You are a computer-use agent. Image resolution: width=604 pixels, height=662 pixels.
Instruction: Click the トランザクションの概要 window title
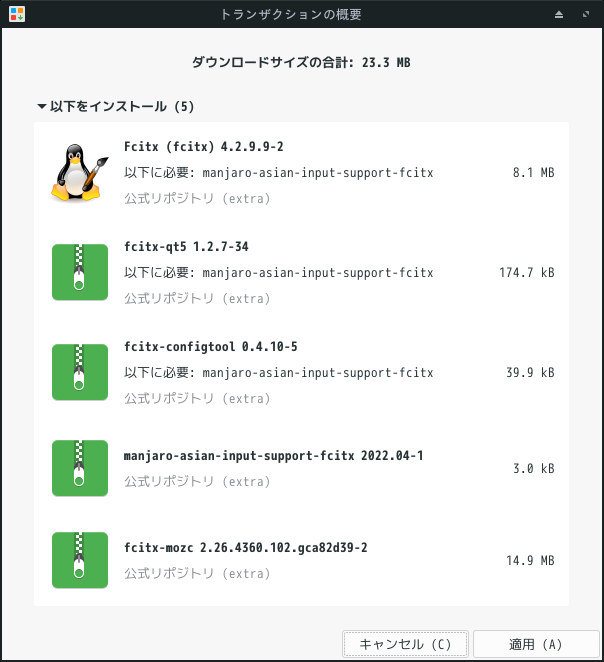[x=291, y=14]
